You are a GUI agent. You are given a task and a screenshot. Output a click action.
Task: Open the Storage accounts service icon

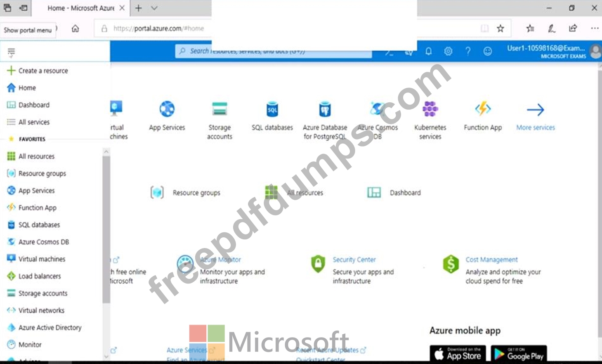(220, 109)
